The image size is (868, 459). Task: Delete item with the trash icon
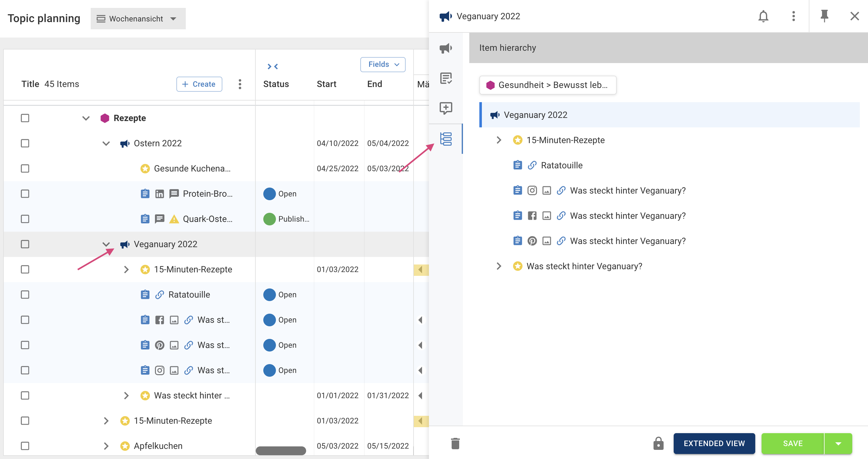coord(455,444)
